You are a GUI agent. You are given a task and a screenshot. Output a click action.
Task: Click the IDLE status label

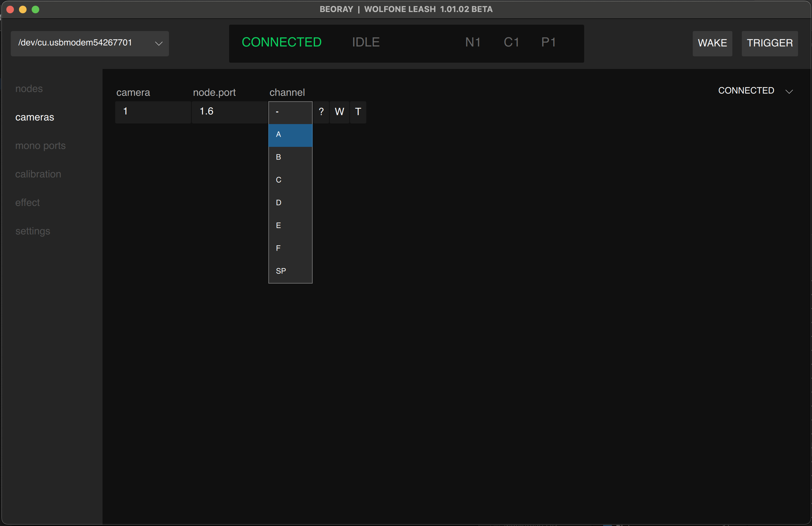pyautogui.click(x=365, y=42)
